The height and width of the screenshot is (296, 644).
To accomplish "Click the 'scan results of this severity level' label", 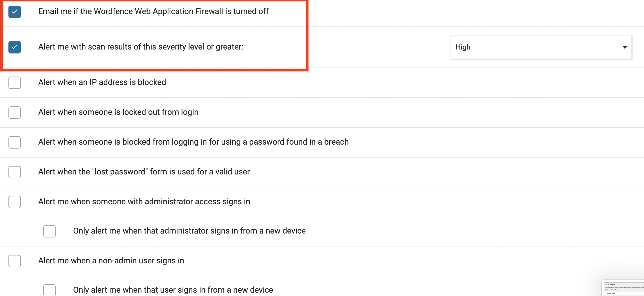I will [x=141, y=47].
